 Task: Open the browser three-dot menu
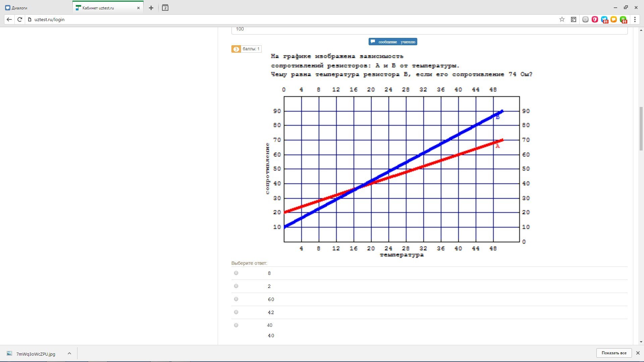coord(635,19)
